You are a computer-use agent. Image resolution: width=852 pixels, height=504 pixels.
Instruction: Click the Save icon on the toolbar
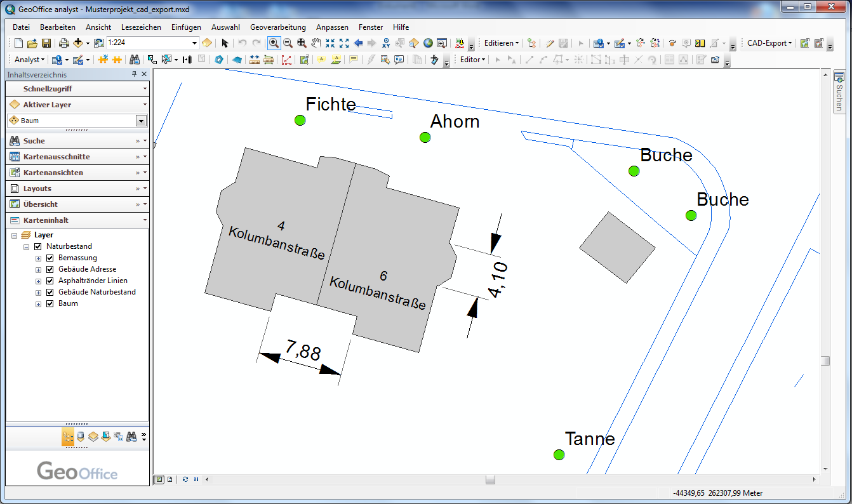(x=46, y=43)
